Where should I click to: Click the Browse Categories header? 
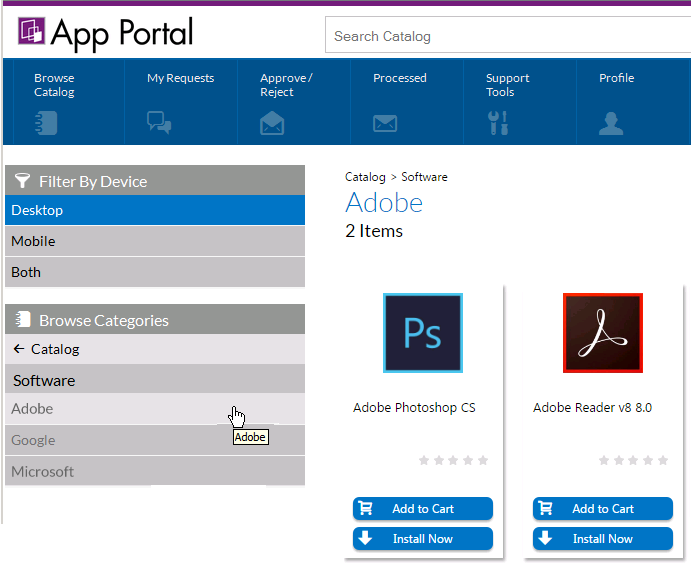click(x=155, y=319)
